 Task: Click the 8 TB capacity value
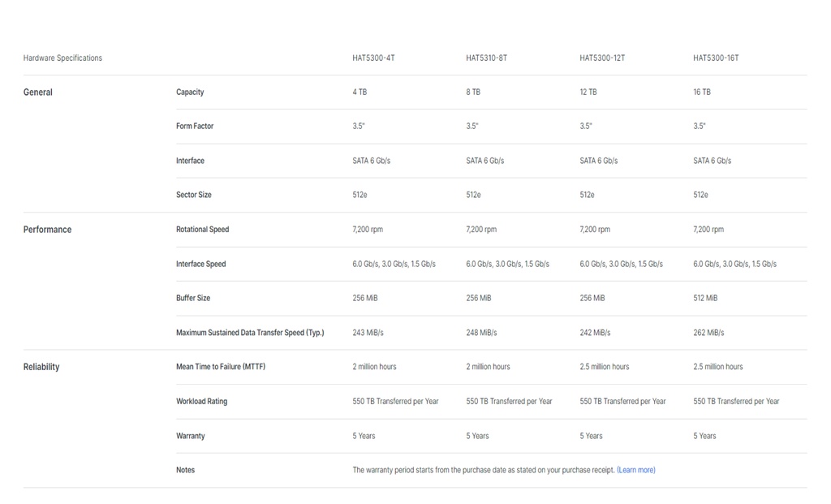pos(473,93)
